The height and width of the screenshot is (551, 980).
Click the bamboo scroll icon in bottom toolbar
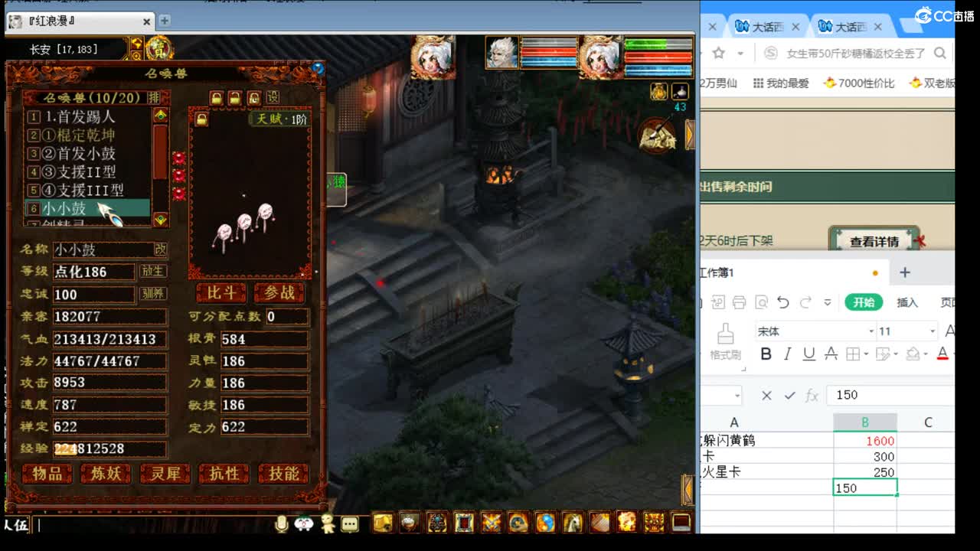pos(599,523)
